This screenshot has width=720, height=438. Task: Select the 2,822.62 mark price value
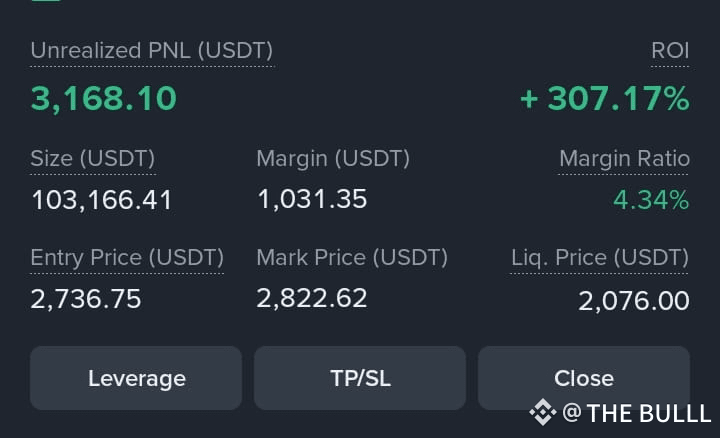tap(312, 298)
